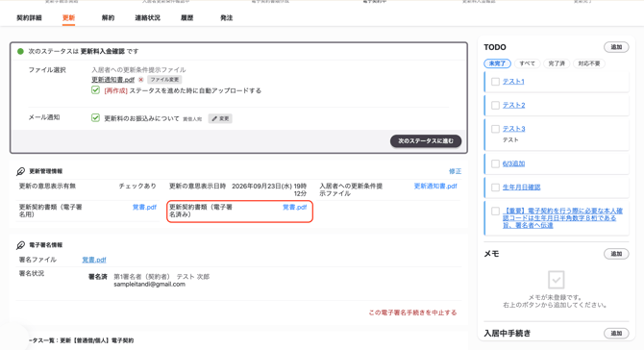Check the 【重要】電子契約 TODO checkbox
644x350 pixels.
[x=495, y=212]
